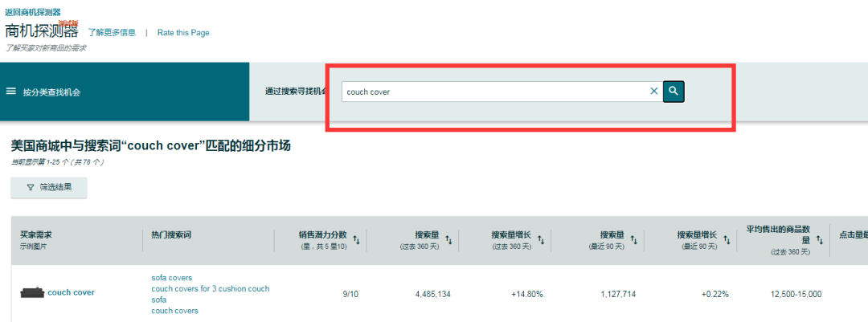
Task: Click the magnifier search button
Action: [674, 92]
